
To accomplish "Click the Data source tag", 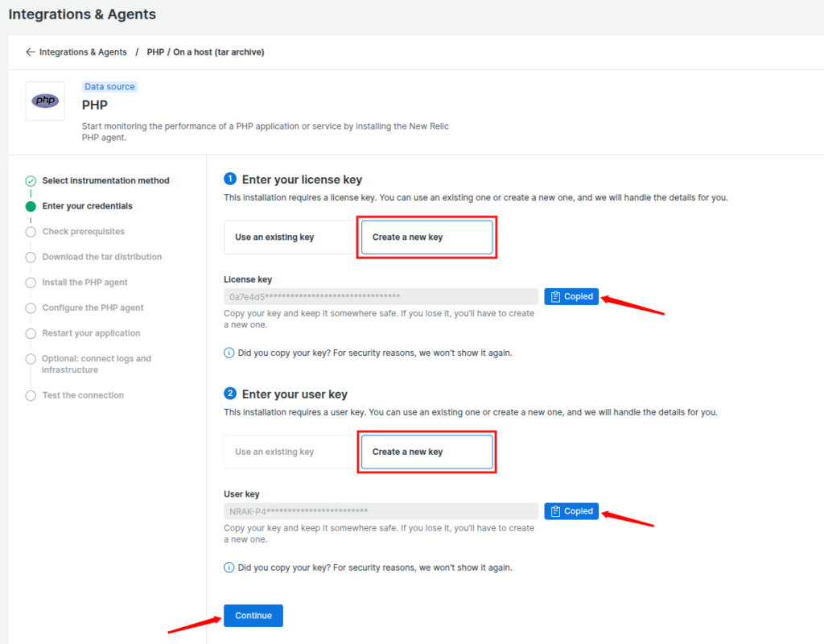I will click(109, 86).
